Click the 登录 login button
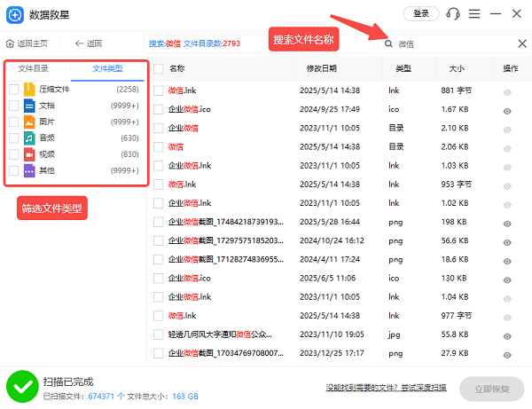This screenshot has width=532, height=409. [420, 14]
